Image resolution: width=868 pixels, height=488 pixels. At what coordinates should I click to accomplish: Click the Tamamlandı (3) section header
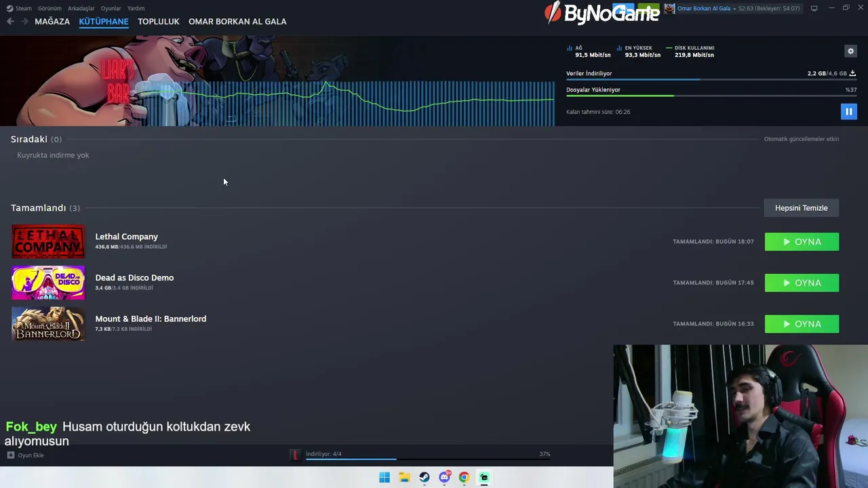(x=45, y=208)
